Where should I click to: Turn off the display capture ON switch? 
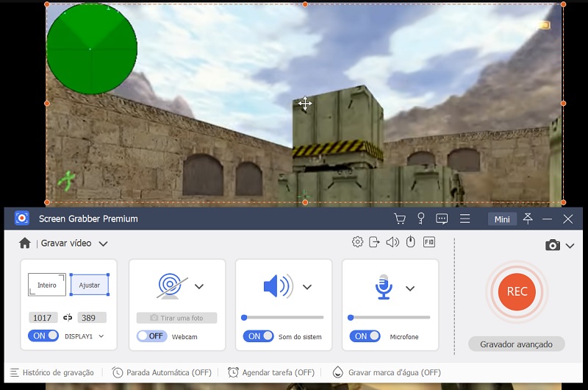click(x=43, y=336)
